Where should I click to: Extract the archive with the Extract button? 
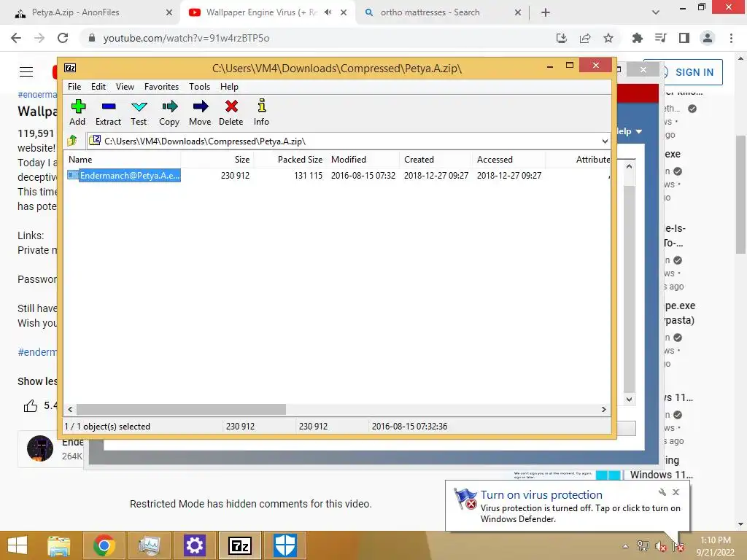[108, 112]
